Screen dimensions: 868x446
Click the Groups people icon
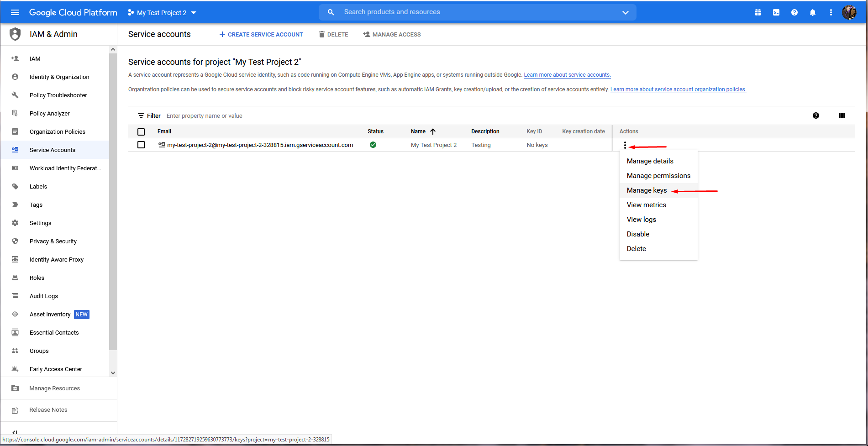(15, 351)
